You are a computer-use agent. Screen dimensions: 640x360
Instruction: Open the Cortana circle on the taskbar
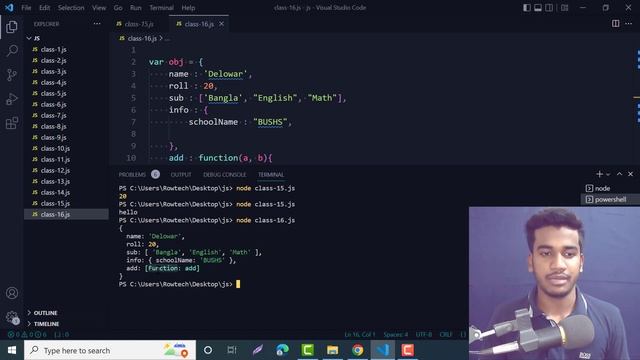(208, 350)
